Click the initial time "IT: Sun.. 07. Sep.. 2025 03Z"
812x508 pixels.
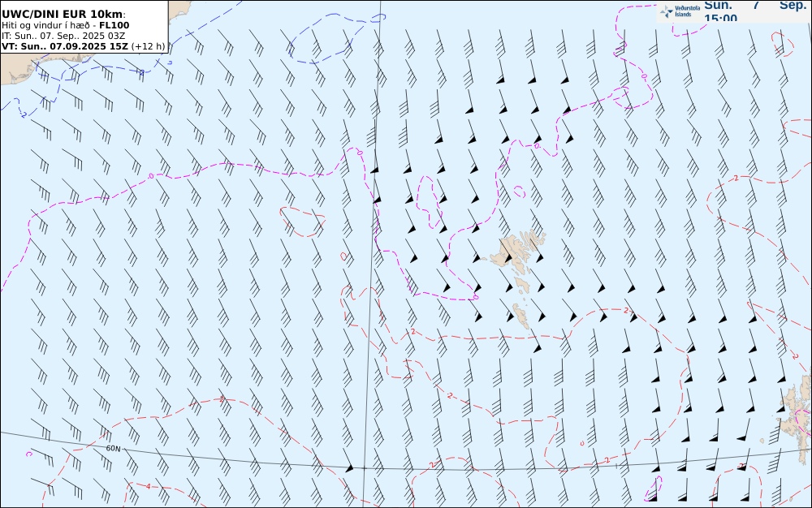tap(63, 36)
